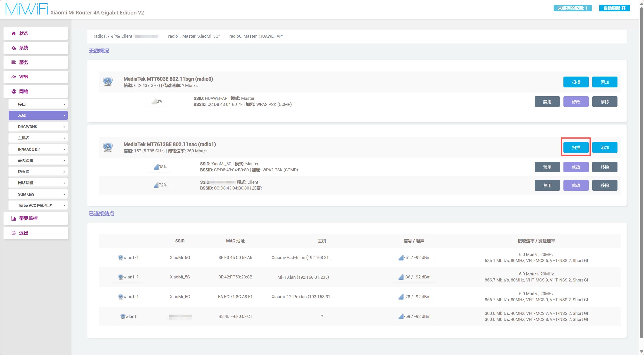This screenshot has height=355, width=644.
Task: Click the home icon beside 状态
Action: [14, 33]
